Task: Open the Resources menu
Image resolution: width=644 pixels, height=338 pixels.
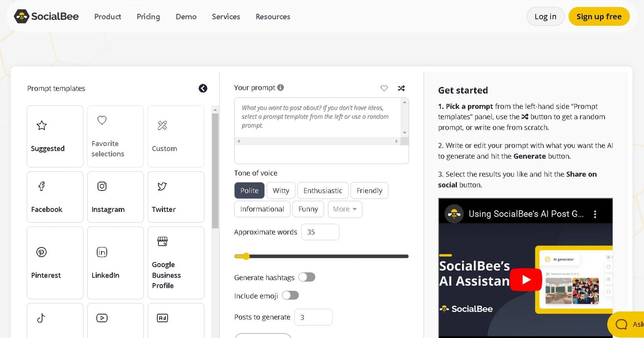Action: coord(273,17)
